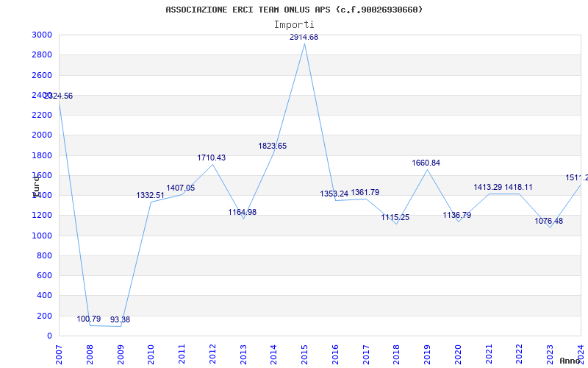Click the 1200 y-axis tick label
The image size is (588, 368).
click(x=42, y=215)
